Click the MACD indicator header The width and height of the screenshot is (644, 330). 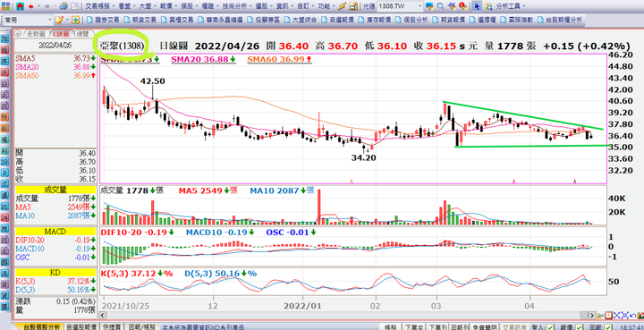coord(55,232)
